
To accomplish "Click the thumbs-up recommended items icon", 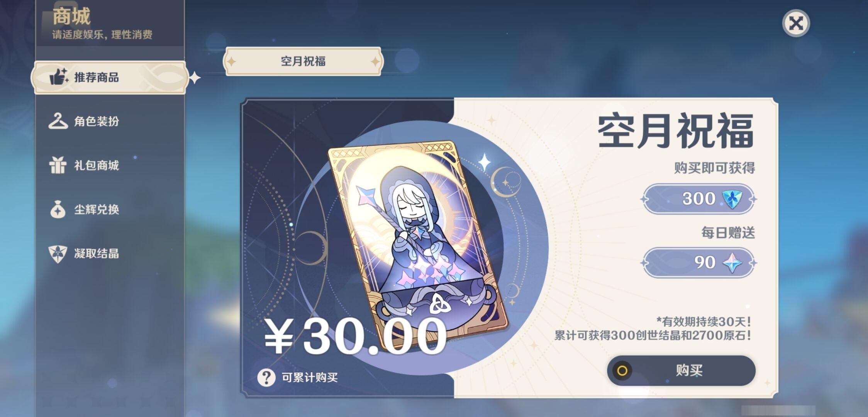I will pyautogui.click(x=59, y=76).
